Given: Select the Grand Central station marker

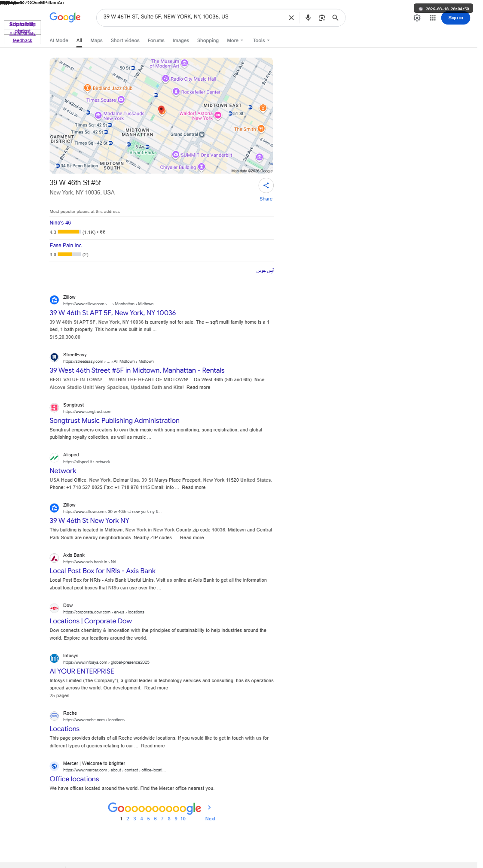Looking at the screenshot, I should tap(202, 134).
